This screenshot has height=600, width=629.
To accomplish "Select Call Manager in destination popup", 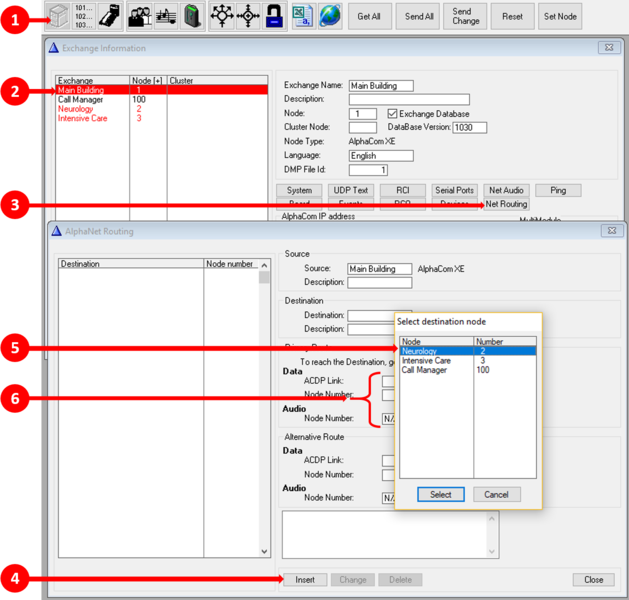I will [468, 370].
